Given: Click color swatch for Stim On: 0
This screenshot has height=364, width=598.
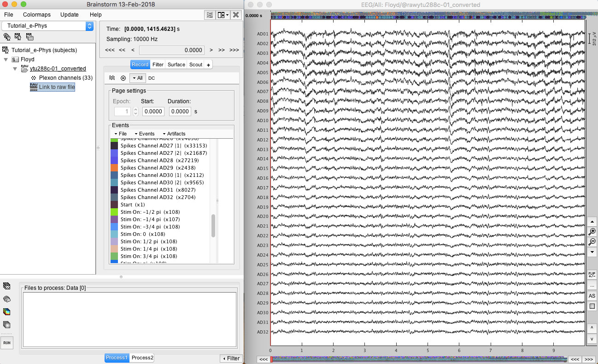Looking at the screenshot, I should tap(115, 234).
